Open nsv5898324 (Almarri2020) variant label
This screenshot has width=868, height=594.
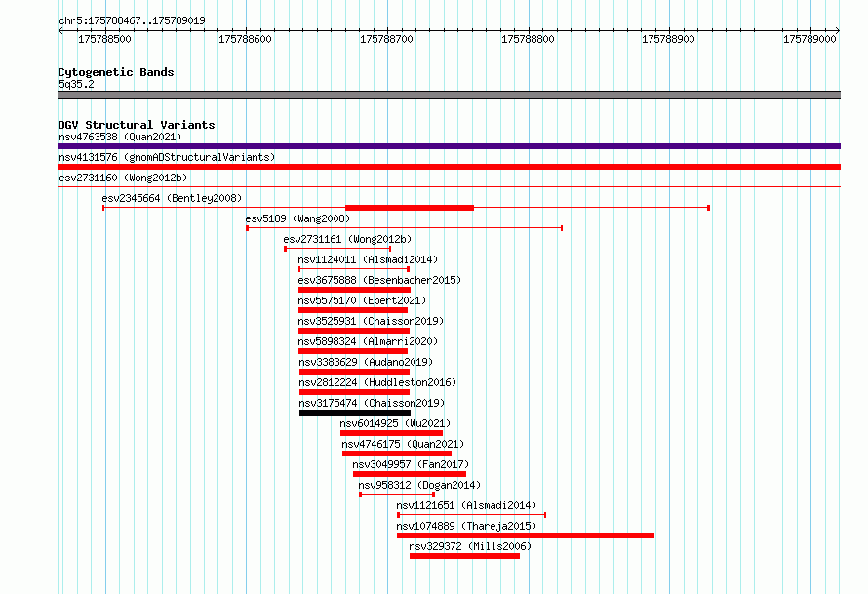368,341
